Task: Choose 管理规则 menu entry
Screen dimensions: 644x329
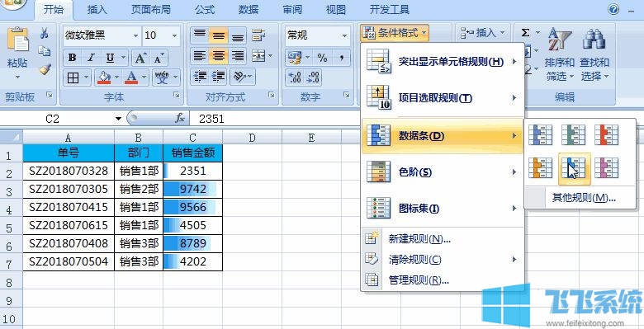Action: [x=443, y=280]
